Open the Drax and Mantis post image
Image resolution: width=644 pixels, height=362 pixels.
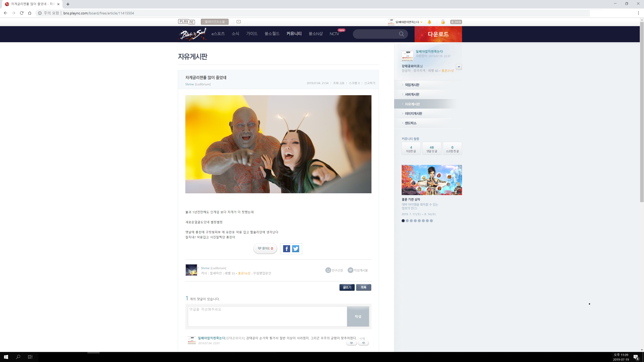[278, 144]
